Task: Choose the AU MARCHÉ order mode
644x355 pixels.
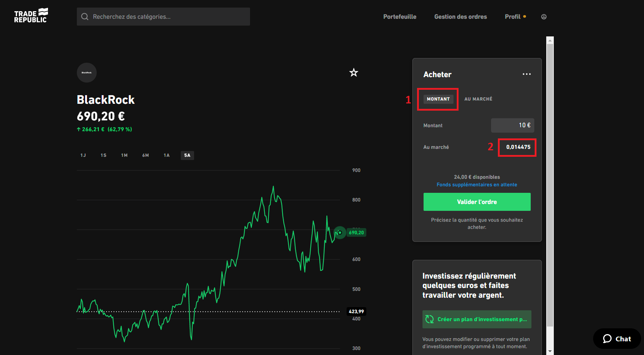Action: pos(478,99)
